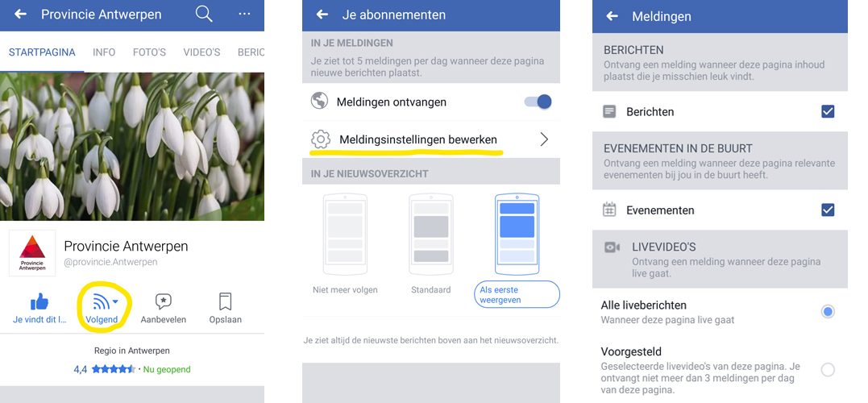Tap the thumbs-up like icon
Screen dimensions: 868x403
[x=39, y=301]
